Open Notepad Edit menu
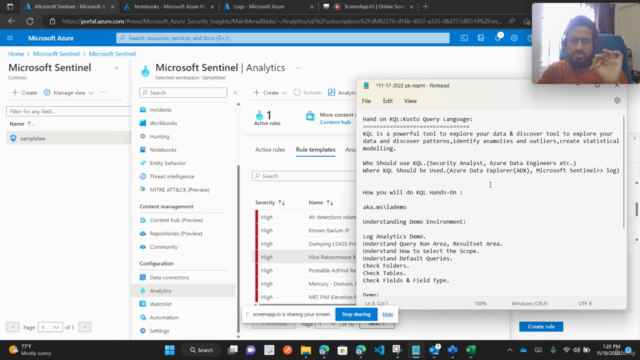 tap(388, 101)
